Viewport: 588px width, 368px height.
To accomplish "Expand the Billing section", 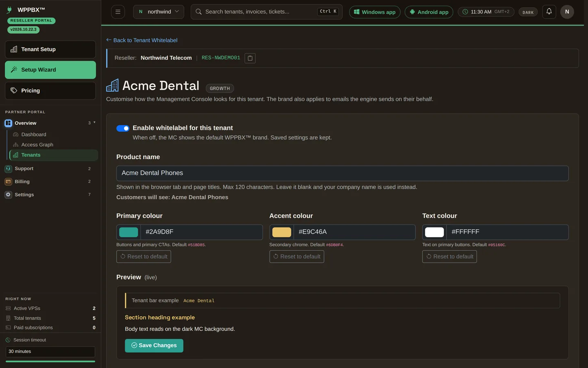I will pyautogui.click(x=50, y=182).
